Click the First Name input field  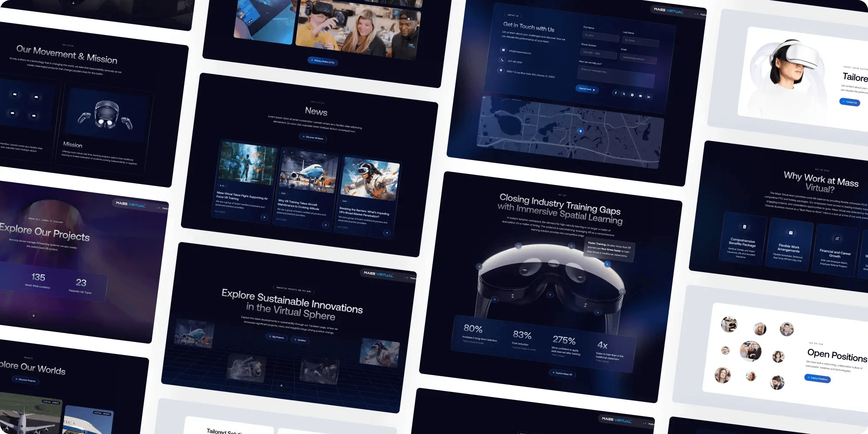(x=600, y=36)
